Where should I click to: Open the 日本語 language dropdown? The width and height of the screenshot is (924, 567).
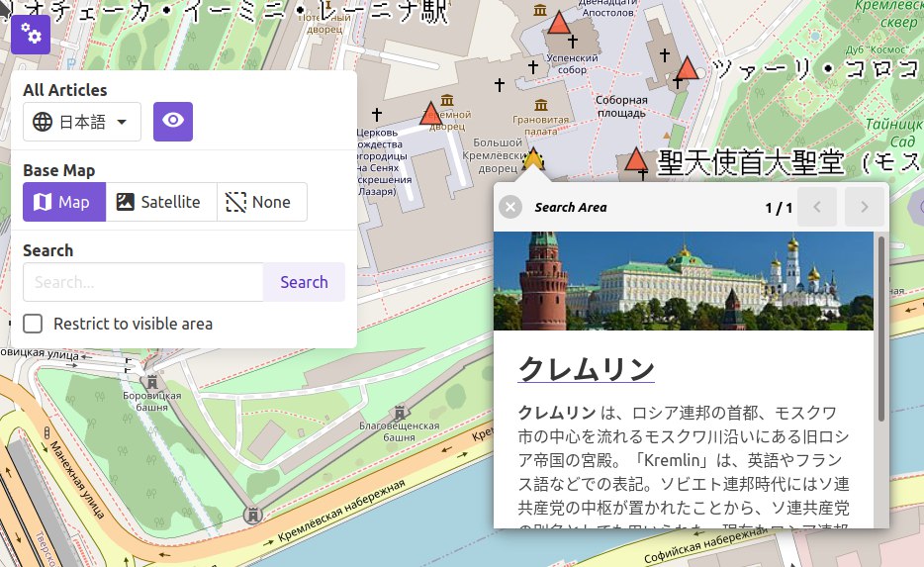pyautogui.click(x=82, y=122)
